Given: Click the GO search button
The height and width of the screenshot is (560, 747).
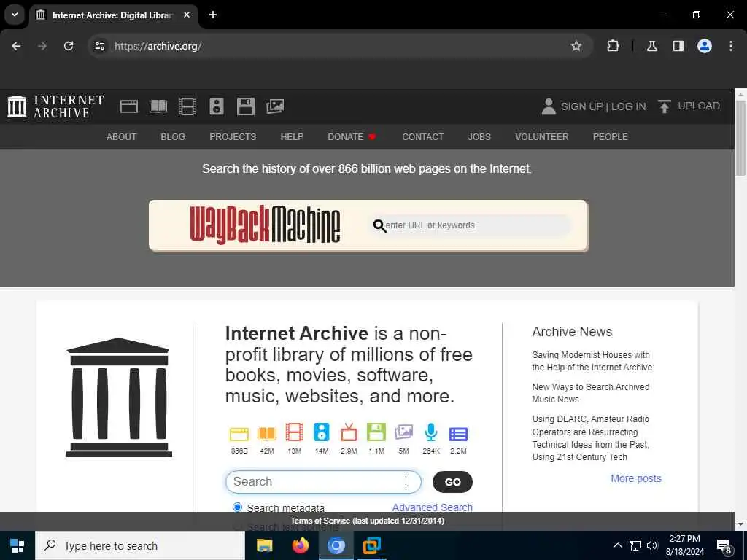Looking at the screenshot, I should coord(452,482).
